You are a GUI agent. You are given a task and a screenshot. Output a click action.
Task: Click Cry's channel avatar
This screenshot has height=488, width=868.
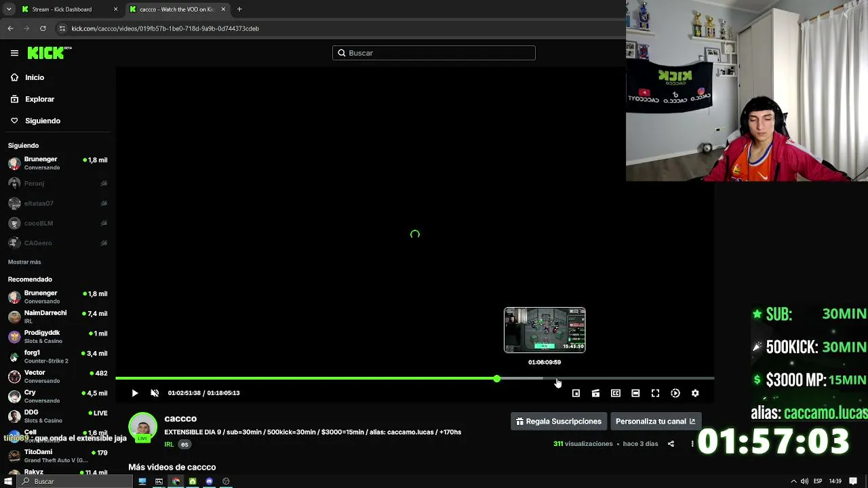point(14,396)
